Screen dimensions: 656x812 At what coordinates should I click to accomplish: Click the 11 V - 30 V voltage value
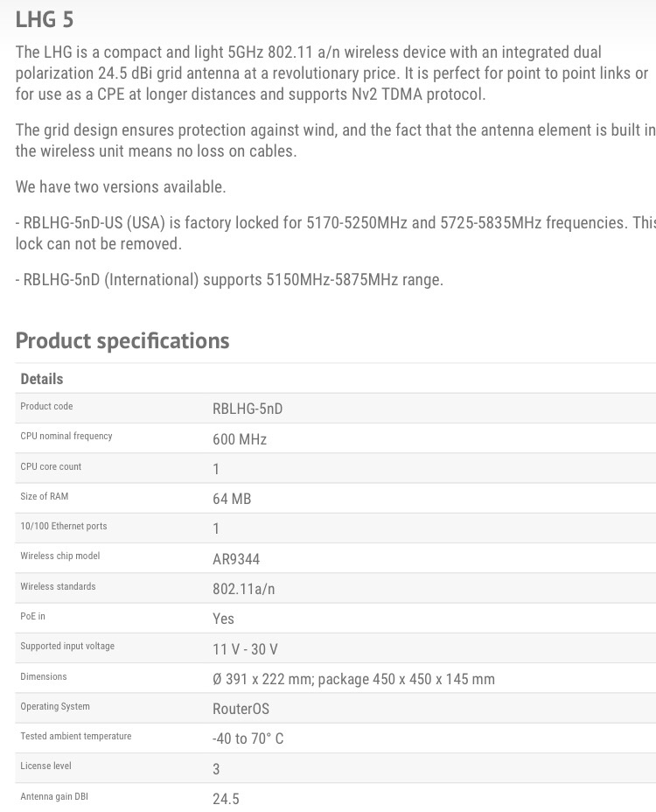(245, 649)
